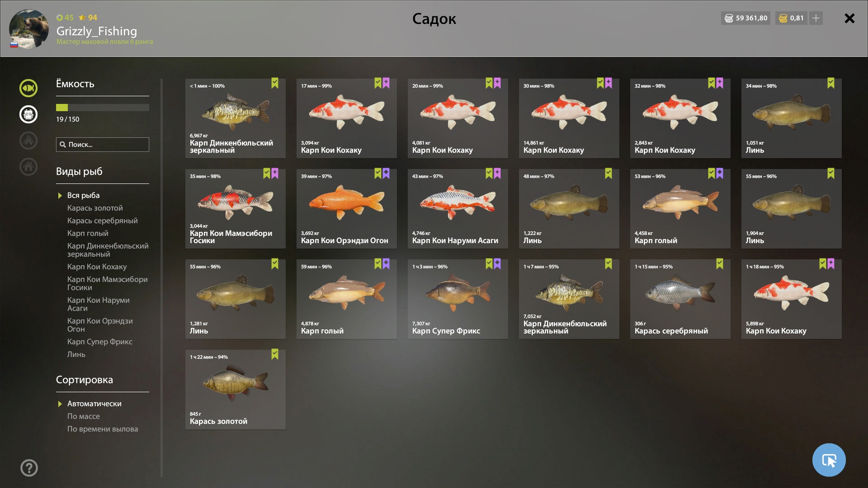Select sorting По массе
Viewport: 868px width, 488px height.
(x=84, y=416)
